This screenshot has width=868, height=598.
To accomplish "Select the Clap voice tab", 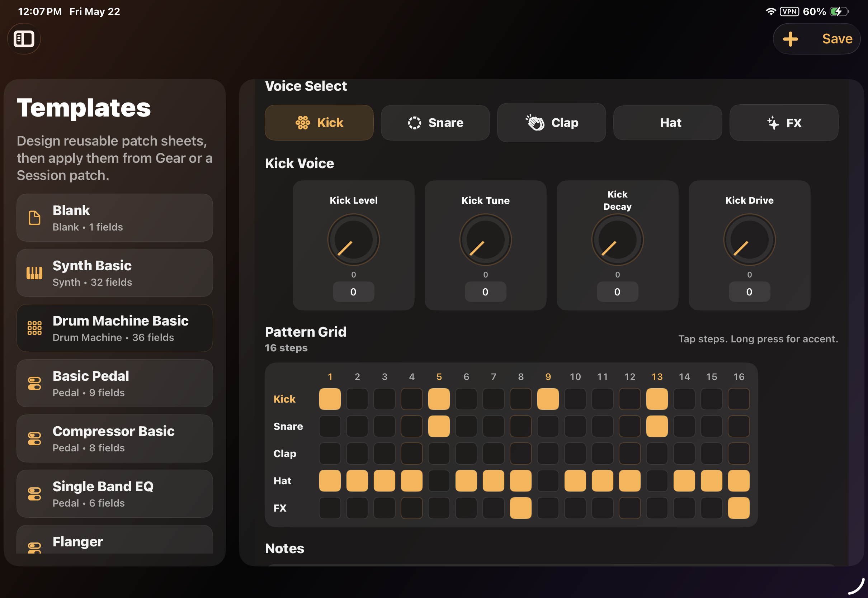I will [x=551, y=123].
